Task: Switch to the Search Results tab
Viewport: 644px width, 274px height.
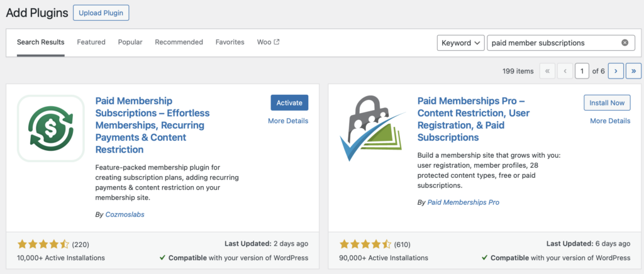Action: tap(41, 42)
